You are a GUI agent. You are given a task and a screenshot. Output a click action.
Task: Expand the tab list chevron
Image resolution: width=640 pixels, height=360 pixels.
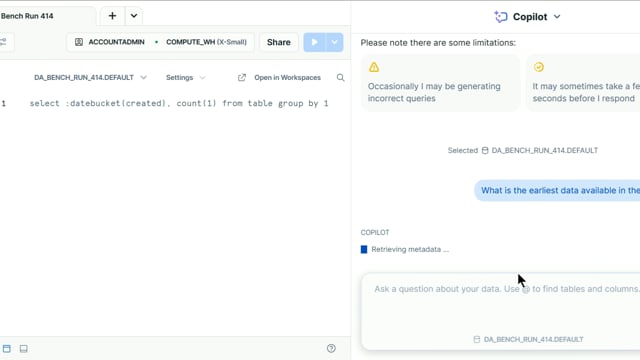[134, 16]
